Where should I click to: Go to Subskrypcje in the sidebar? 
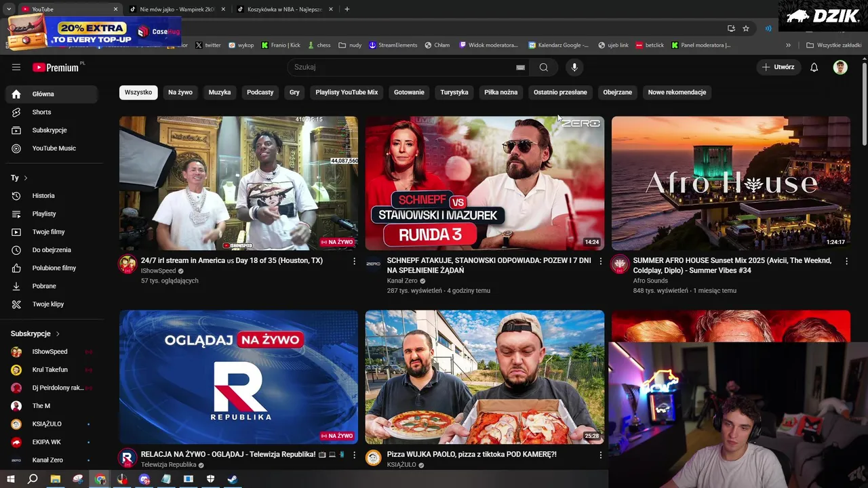pos(52,130)
